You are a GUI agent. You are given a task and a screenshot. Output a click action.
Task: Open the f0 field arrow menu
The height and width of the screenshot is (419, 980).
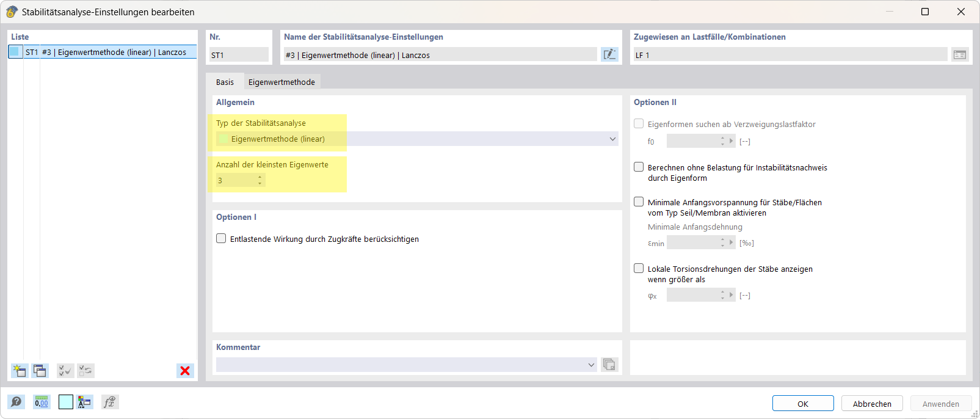(x=731, y=141)
